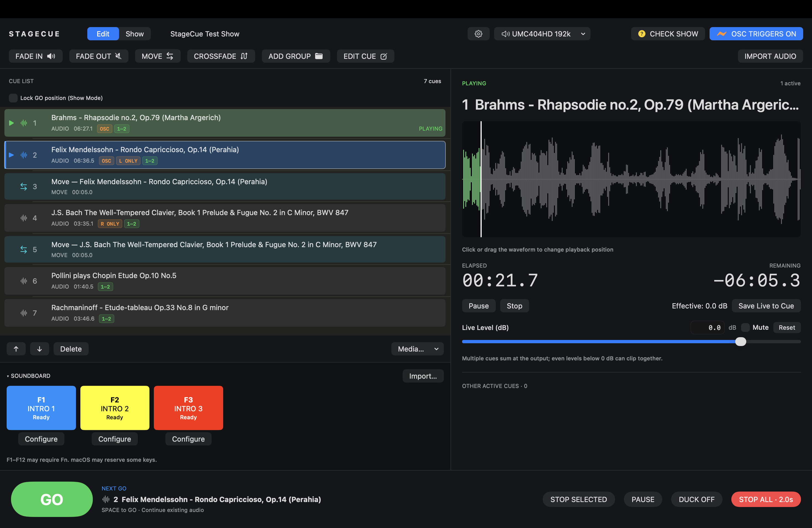Open the UMC404HD 192k audio device dropdown

pos(542,34)
